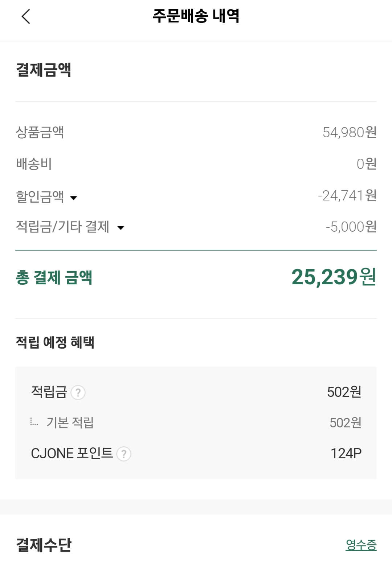Viewport: 392px width, 569px height.
Task: Select the 주문배송 내역 page title
Action: [x=196, y=16]
